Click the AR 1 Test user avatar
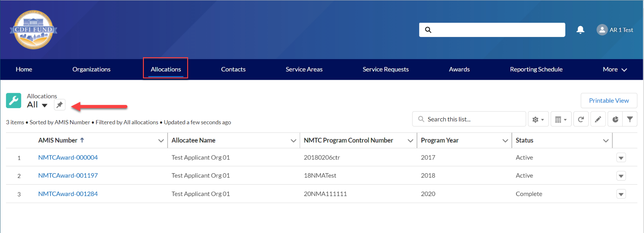Screen dimensions: 644x233 [602, 30]
